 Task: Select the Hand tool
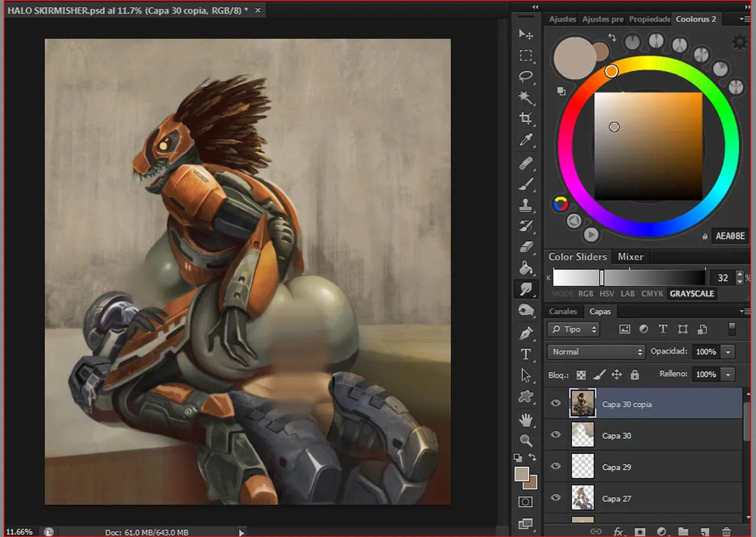(x=526, y=419)
